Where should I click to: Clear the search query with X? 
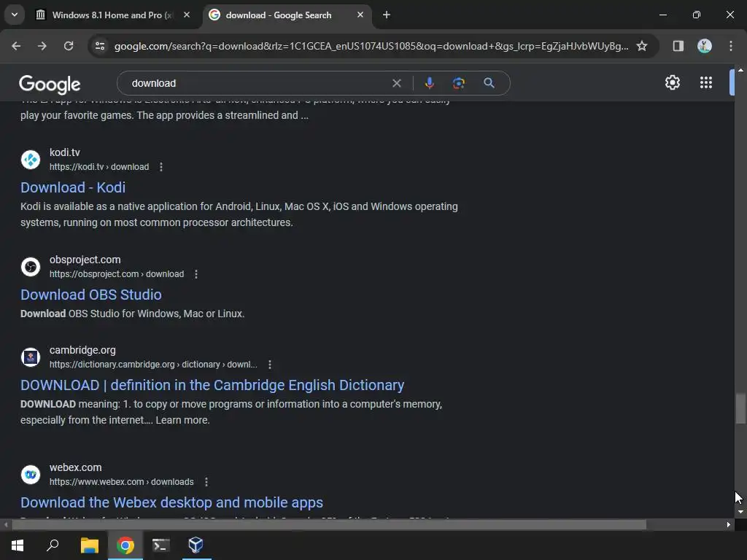click(x=396, y=83)
